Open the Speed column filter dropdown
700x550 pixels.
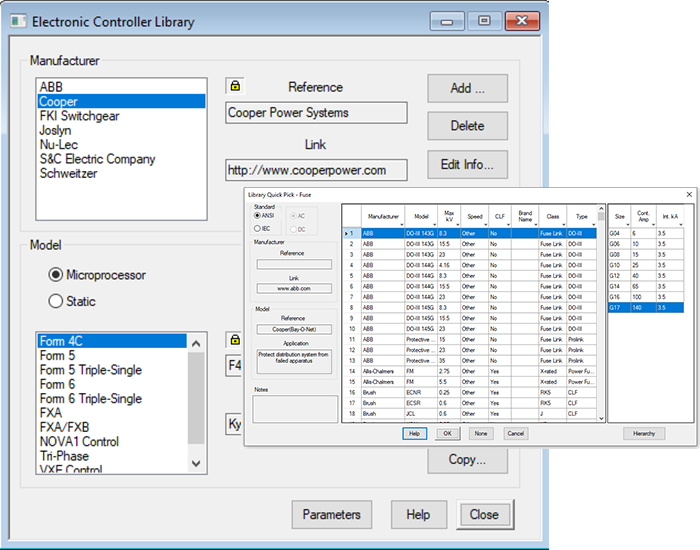pyautogui.click(x=486, y=225)
